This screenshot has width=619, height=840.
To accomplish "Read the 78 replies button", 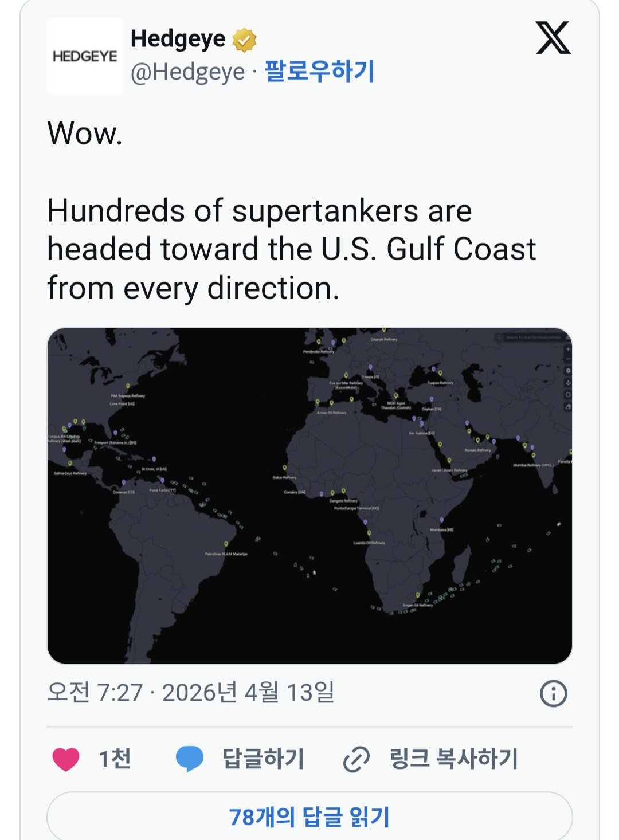I will 309,817.
